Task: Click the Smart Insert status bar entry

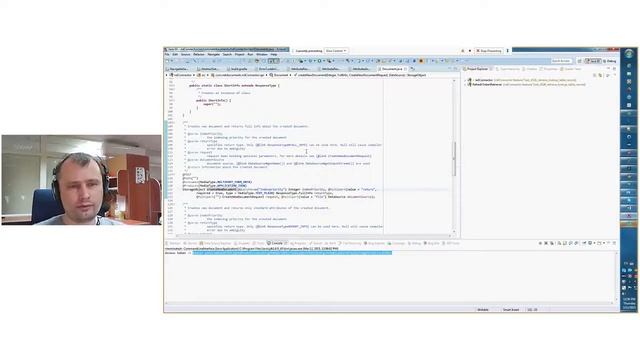Action: click(511, 310)
